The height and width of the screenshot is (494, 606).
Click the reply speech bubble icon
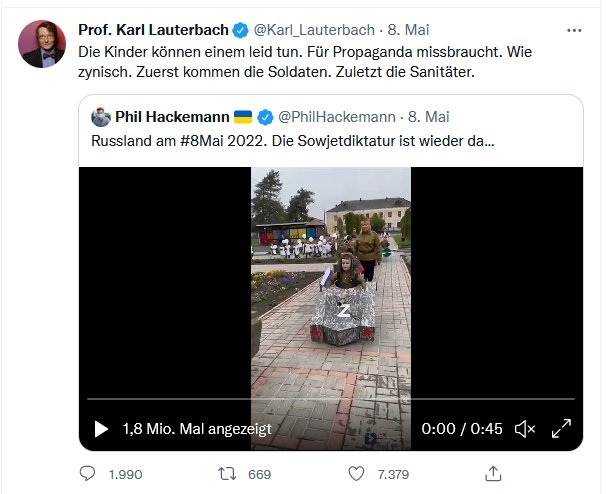coord(87,472)
